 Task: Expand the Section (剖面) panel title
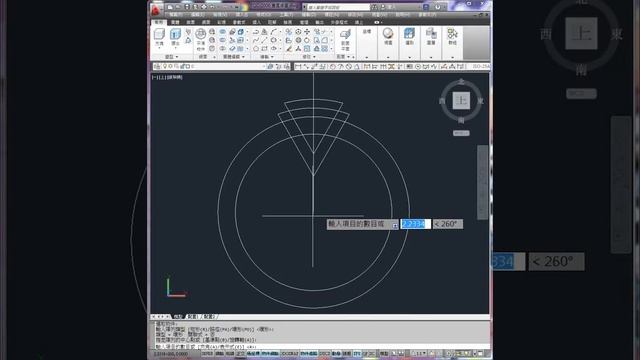[343, 57]
